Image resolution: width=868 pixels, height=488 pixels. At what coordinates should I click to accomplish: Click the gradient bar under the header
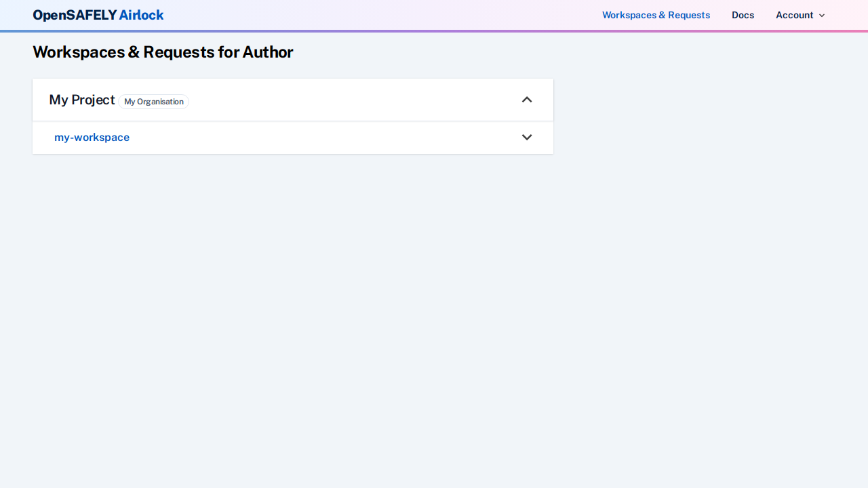coord(434,30)
